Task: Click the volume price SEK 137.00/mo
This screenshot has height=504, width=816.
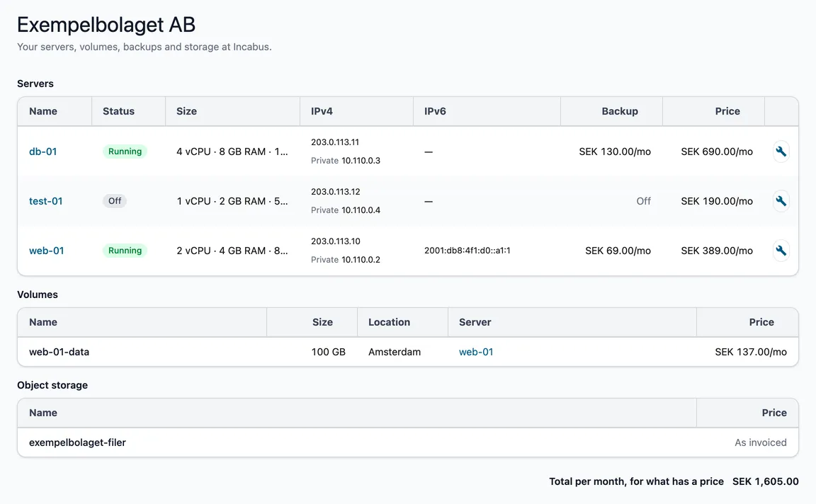Action: coord(750,352)
